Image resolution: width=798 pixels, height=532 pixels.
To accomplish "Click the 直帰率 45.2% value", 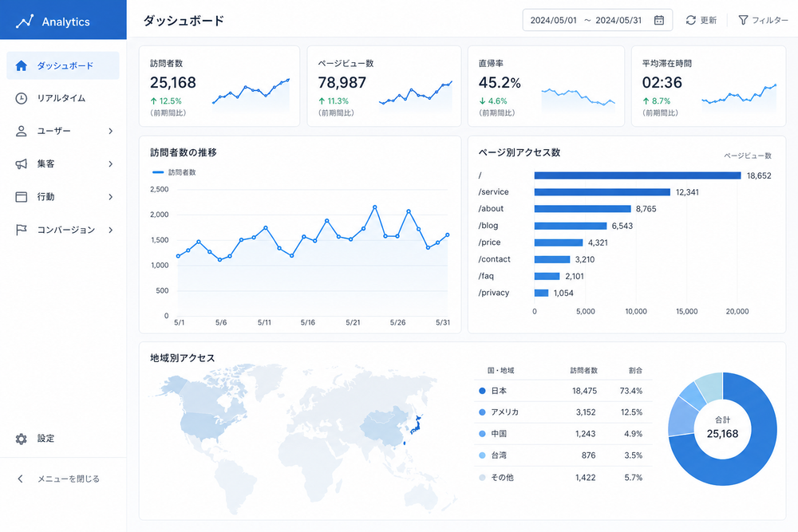I will [500, 82].
